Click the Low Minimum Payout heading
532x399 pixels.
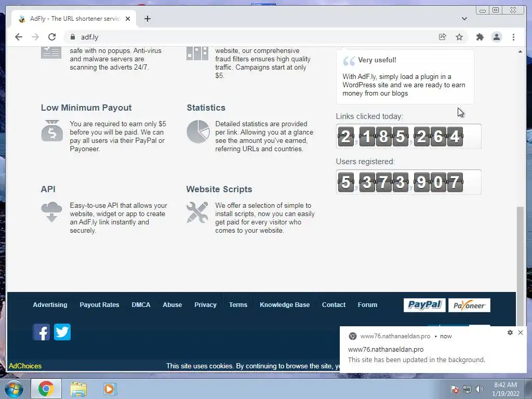click(x=86, y=108)
